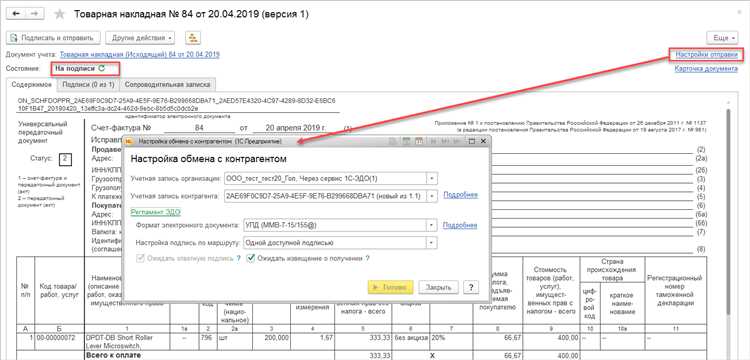Toggle the greyed "Ожидать ответную подпись" checkbox

tap(141, 258)
